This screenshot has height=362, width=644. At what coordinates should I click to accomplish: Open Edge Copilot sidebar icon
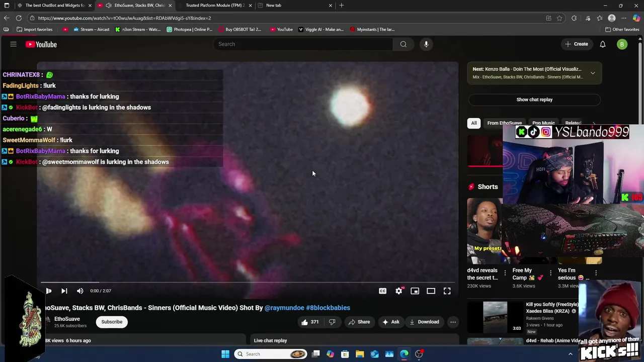pyautogui.click(x=636, y=18)
